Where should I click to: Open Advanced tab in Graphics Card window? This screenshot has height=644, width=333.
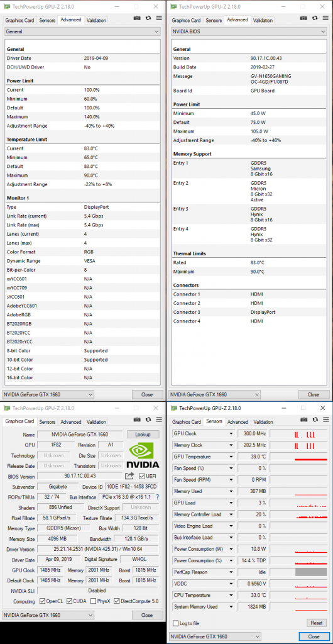click(x=71, y=422)
